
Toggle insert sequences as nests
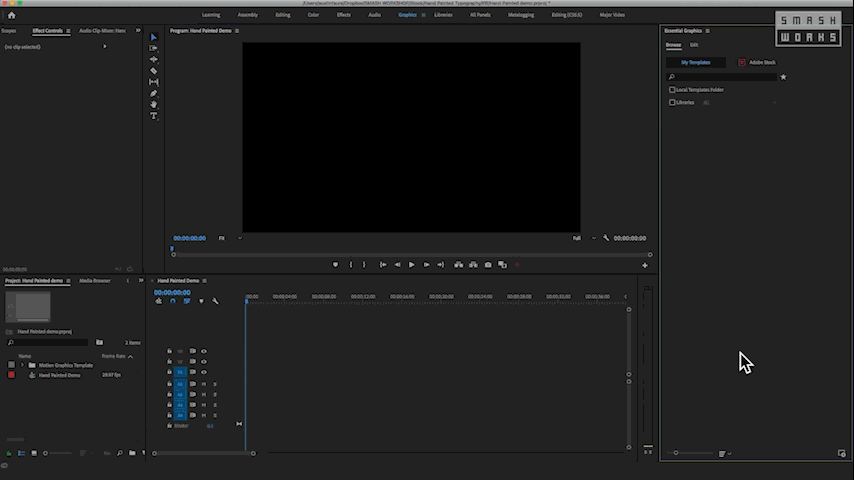(x=158, y=301)
